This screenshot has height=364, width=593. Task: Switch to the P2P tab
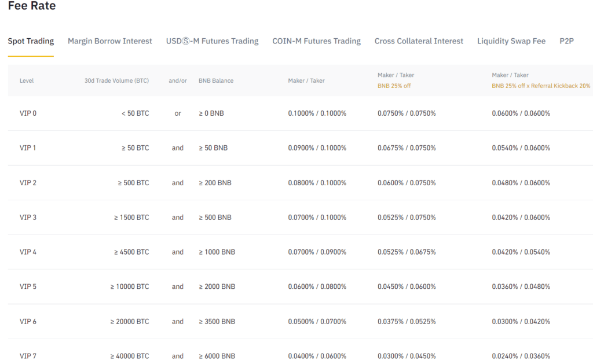[566, 41]
